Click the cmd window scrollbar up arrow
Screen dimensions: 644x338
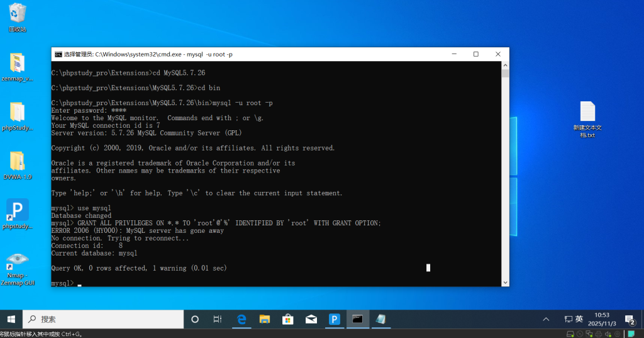pyautogui.click(x=505, y=65)
